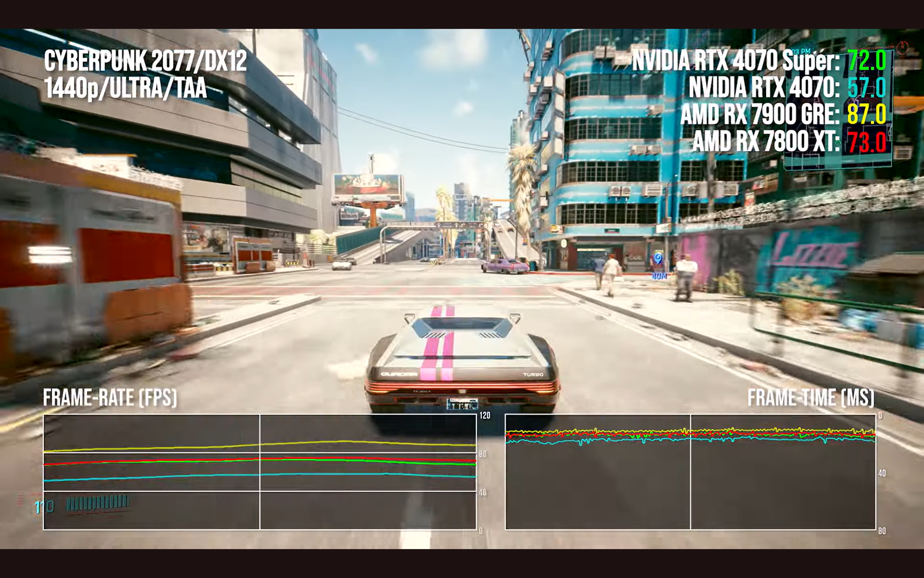Click the "FRAME-RATE (FPS)" graph heading

110,398
